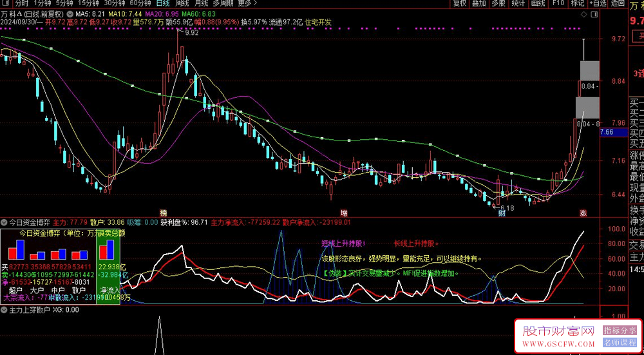The height and width of the screenshot is (355, 644).
Task: Click the 指标分享 link on the banner
Action: click(619, 331)
